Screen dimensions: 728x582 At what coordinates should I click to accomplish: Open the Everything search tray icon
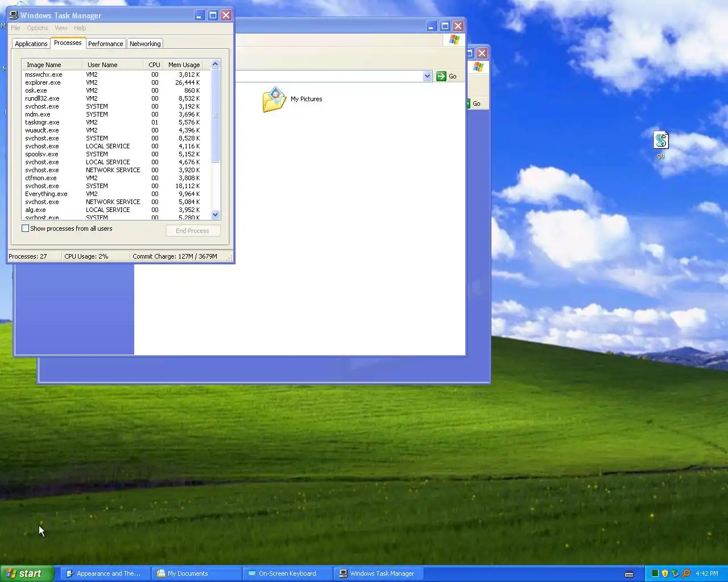coord(686,573)
